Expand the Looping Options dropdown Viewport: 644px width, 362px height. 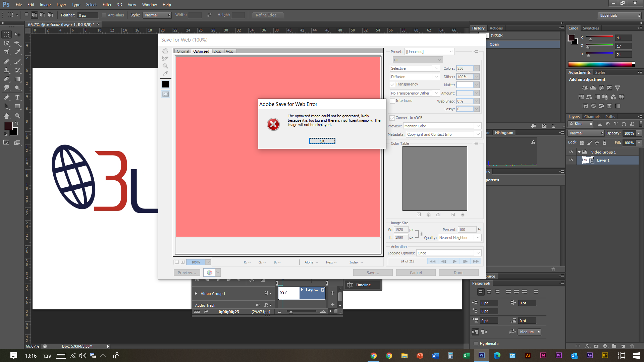(449, 253)
